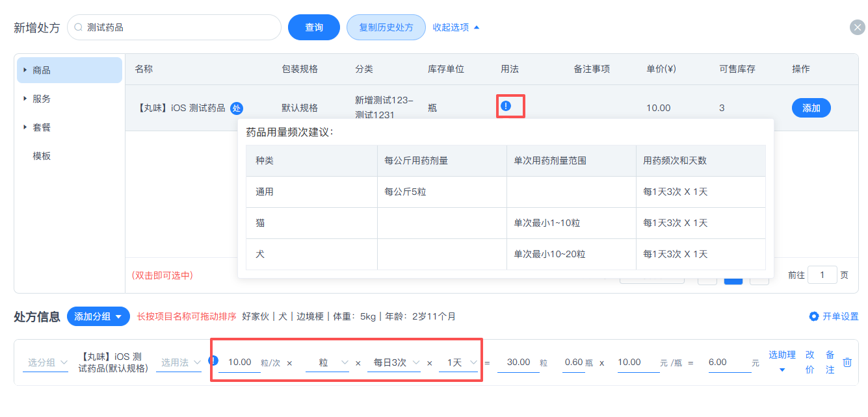Image resolution: width=868 pixels, height=417 pixels.
Task: Click the 10.00 dosage per time input
Action: click(x=239, y=362)
